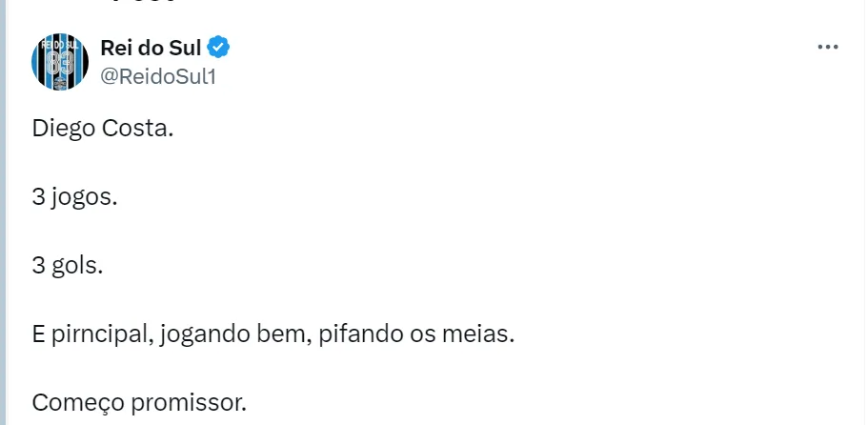
Task: Click the 'Diego Costa.' line
Action: point(103,130)
